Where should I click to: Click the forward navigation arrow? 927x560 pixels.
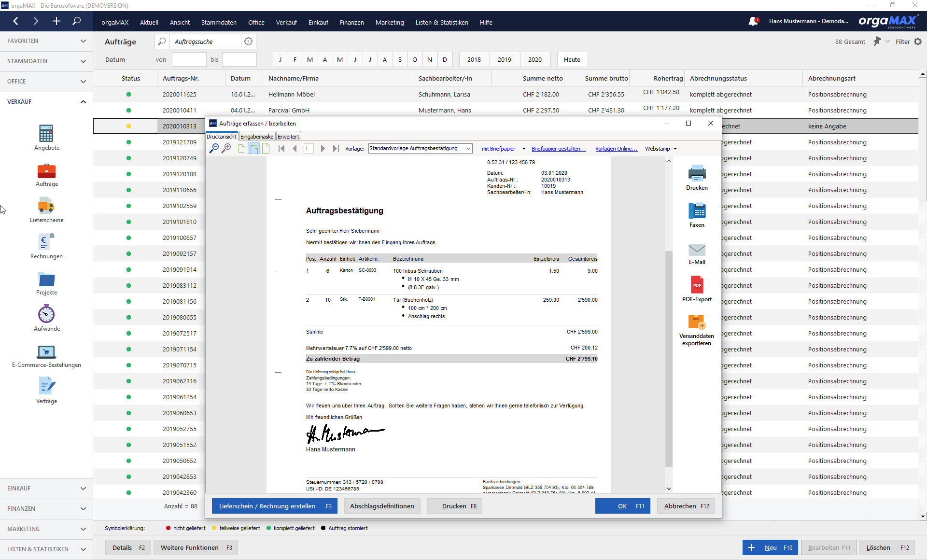click(x=36, y=21)
